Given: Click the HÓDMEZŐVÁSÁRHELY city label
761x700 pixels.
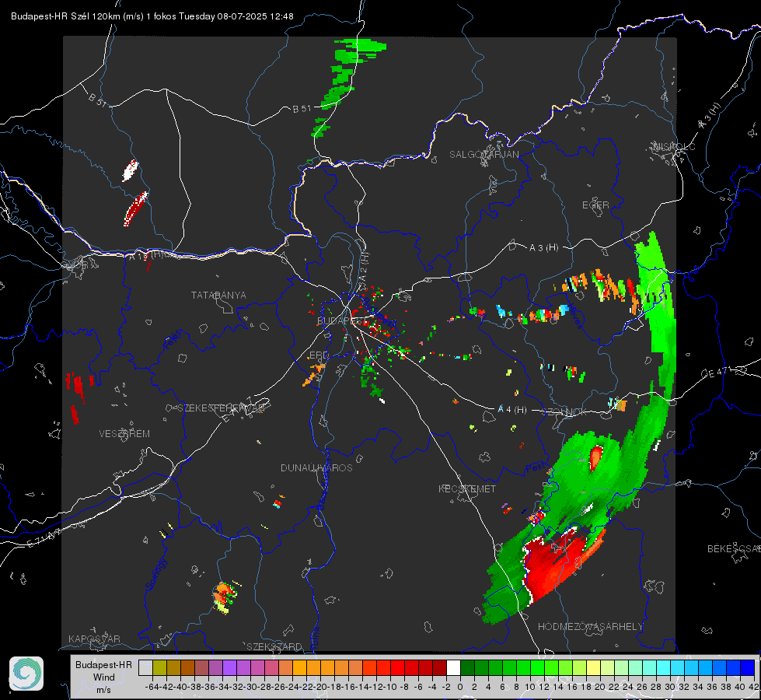Looking at the screenshot, I should pos(590,627).
